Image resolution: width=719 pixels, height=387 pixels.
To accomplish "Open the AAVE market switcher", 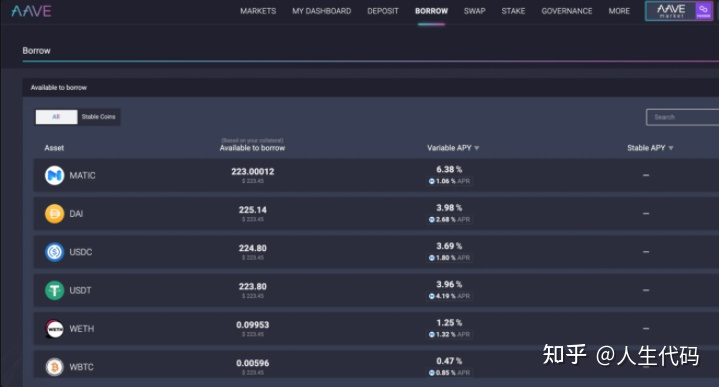I will [679, 11].
